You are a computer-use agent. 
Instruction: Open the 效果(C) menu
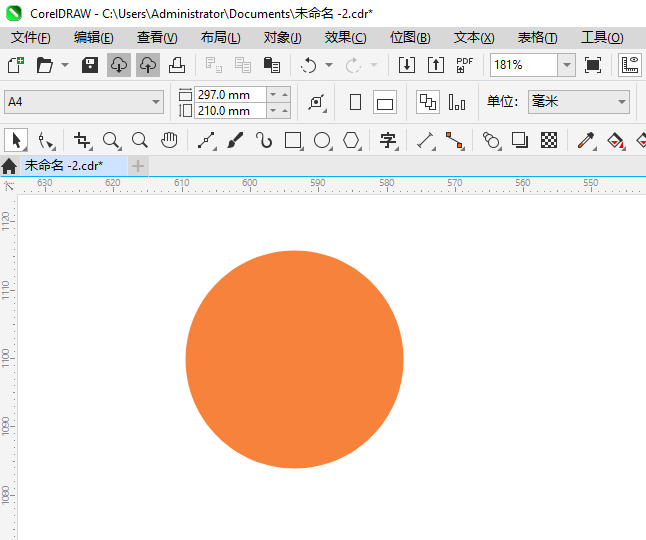tap(345, 37)
